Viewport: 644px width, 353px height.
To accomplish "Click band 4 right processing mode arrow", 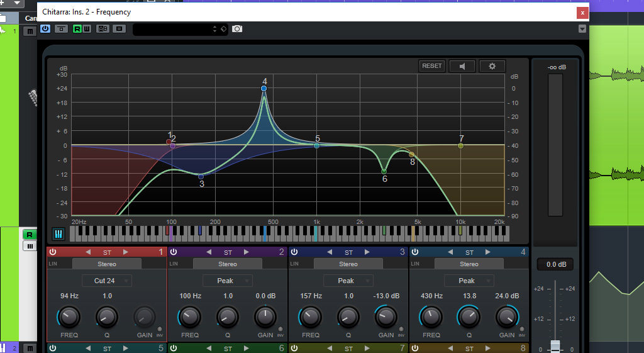I will (x=488, y=252).
